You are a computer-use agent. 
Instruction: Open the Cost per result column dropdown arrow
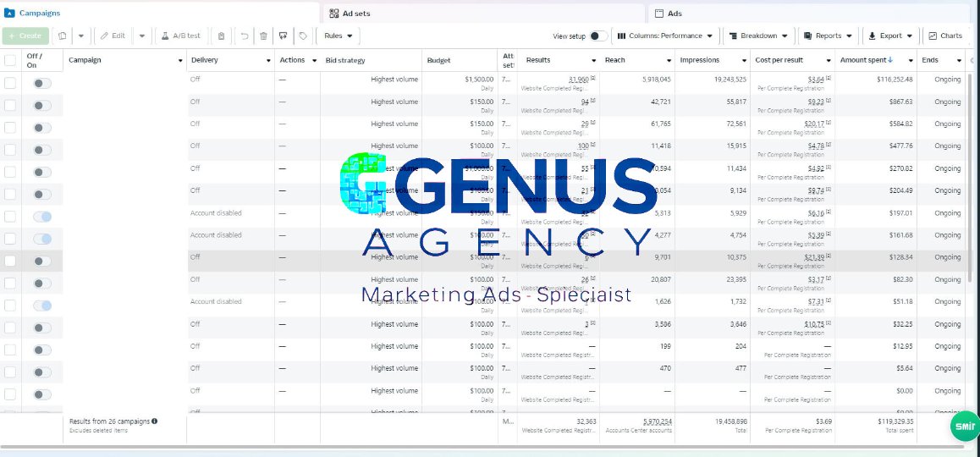pos(829,61)
